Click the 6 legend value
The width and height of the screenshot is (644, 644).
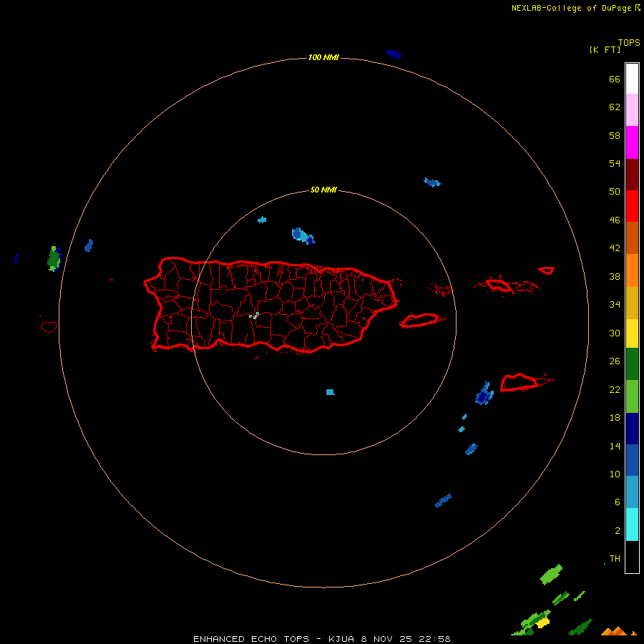pyautogui.click(x=618, y=502)
